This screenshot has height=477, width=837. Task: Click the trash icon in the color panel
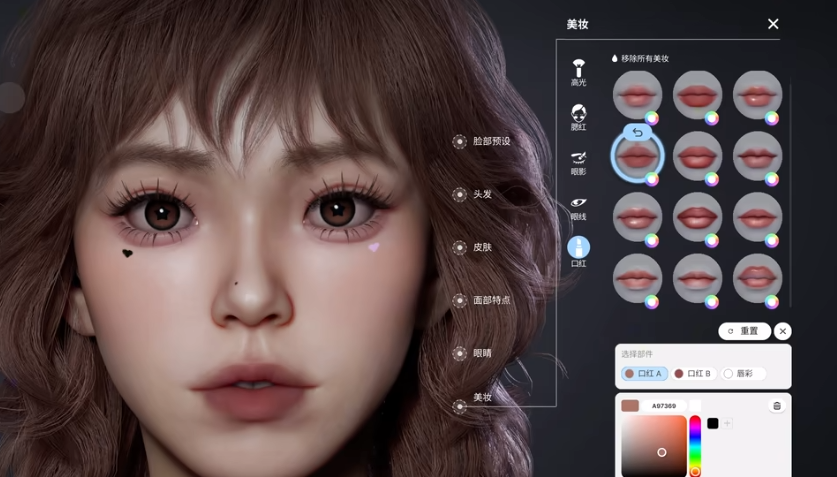tap(777, 405)
